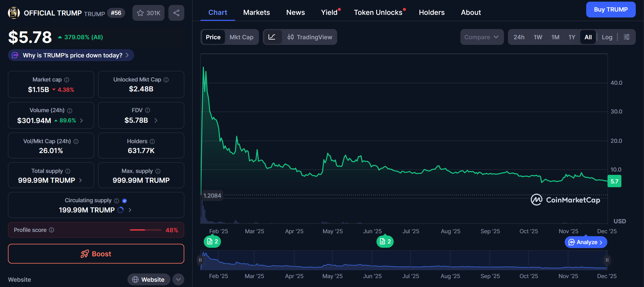This screenshot has width=644, height=287.
Task: Expand FDV details chevron
Action: pyautogui.click(x=156, y=120)
